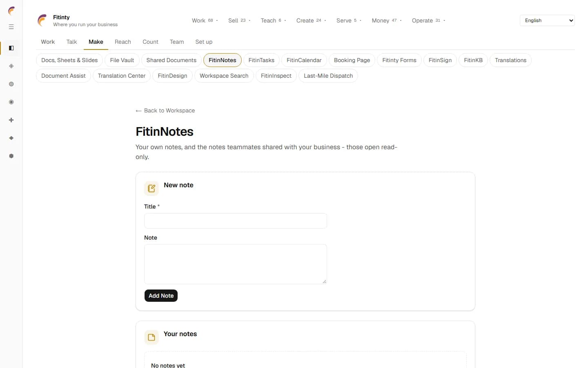The image size is (588, 368).
Task: Open the Booking Page pill
Action: 352,60
